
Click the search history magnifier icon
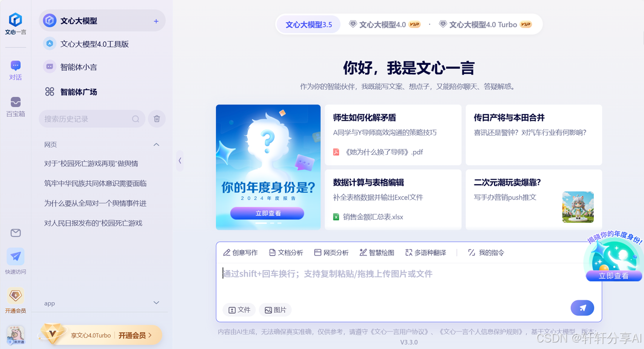tap(136, 119)
